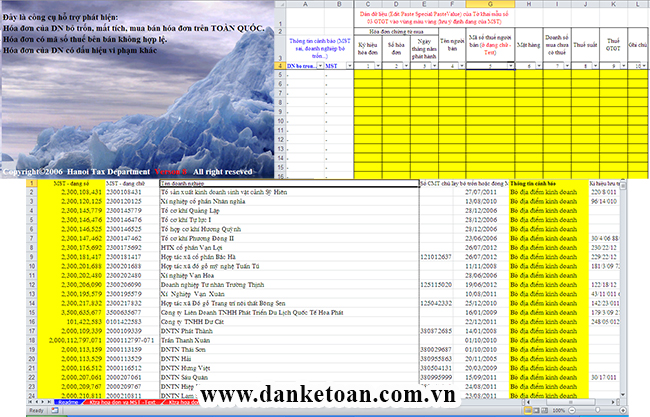Click ID number cell 380995999
Screen dimensions: 650x417
click(x=436, y=377)
